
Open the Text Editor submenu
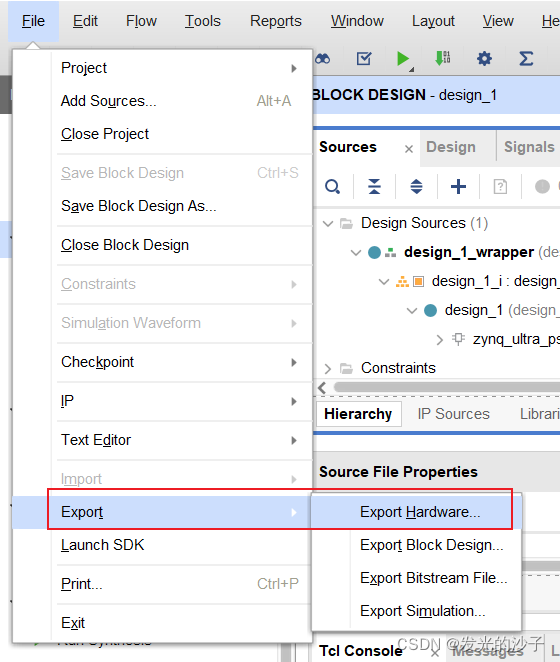[182, 440]
